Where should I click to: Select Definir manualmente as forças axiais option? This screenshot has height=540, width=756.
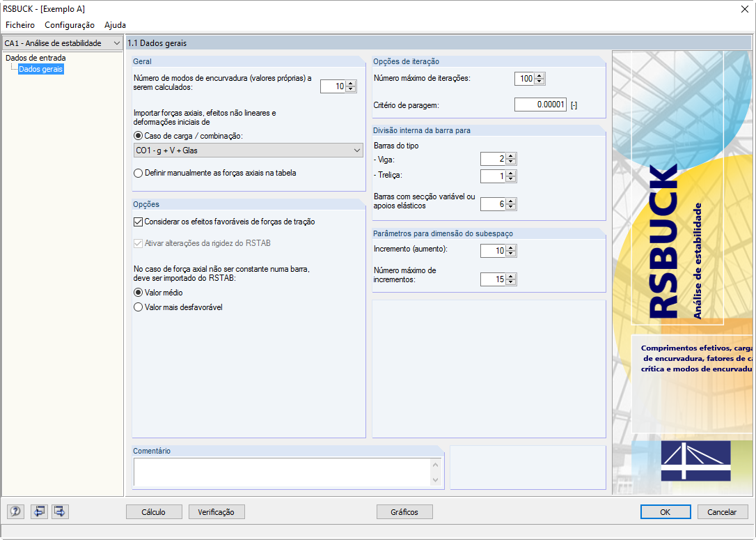139,173
